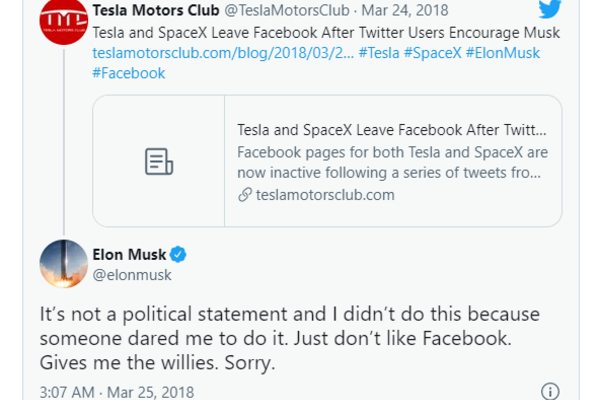Screen dimensions: 600x400
Task: Click the article placeholder icon in link card
Action: coord(159,161)
